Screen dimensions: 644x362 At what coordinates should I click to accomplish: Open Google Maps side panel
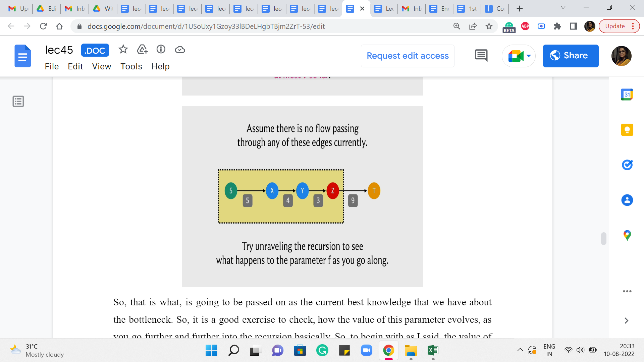[x=627, y=235]
